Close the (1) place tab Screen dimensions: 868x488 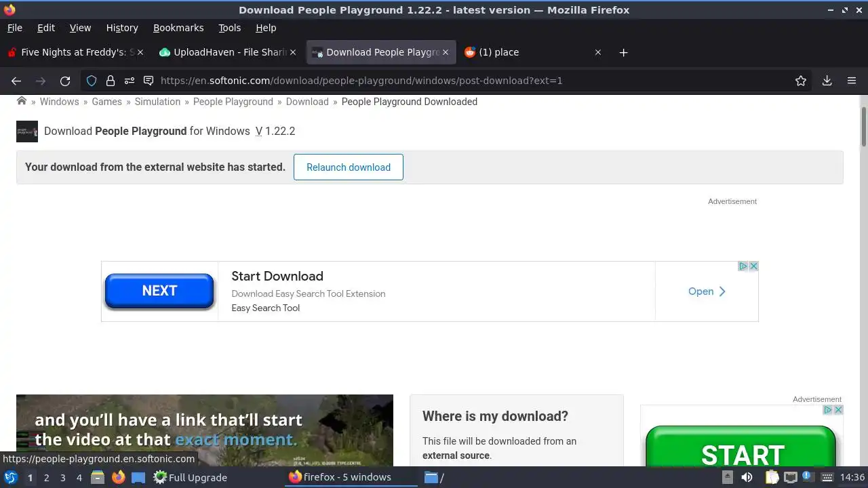[598, 52]
